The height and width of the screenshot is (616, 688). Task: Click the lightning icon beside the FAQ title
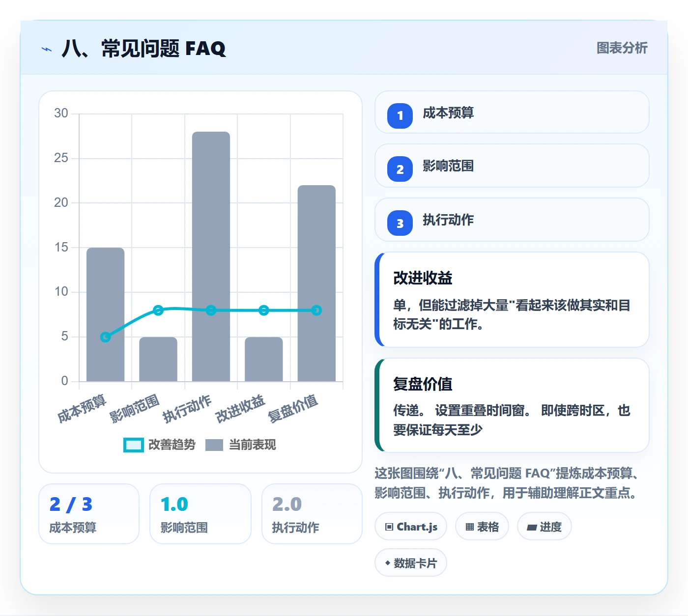pyautogui.click(x=47, y=49)
